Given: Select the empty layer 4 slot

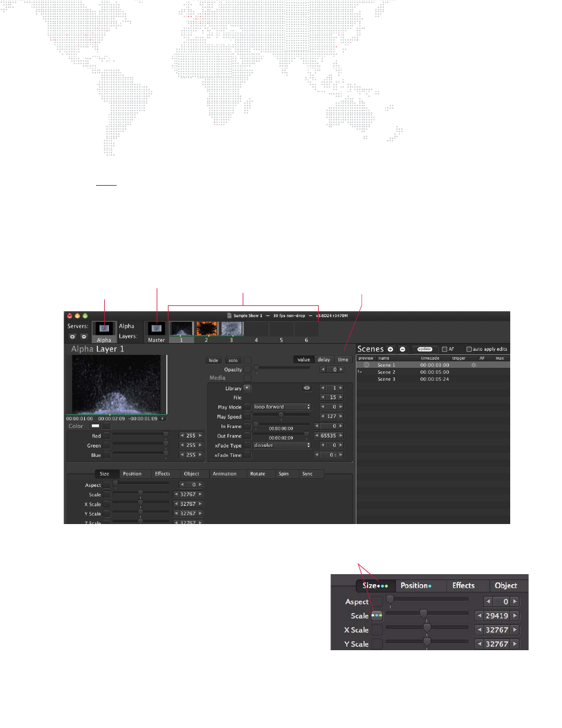Looking at the screenshot, I should pyautogui.click(x=256, y=328).
